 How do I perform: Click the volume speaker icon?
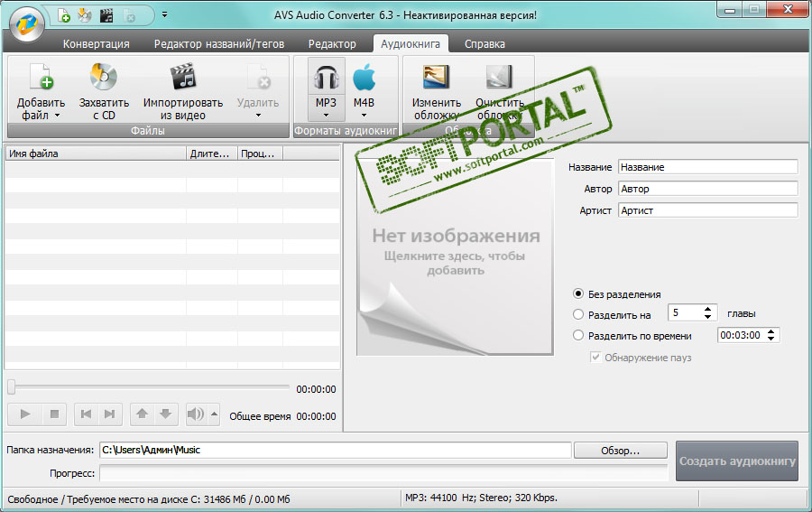pyautogui.click(x=196, y=414)
